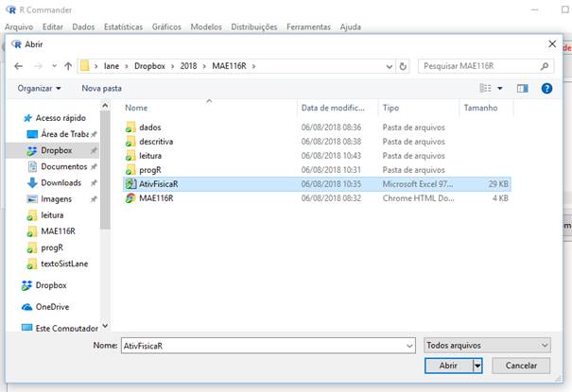Click the 2018 breadcrumb segment
This screenshot has width=572, height=392.
(x=188, y=66)
